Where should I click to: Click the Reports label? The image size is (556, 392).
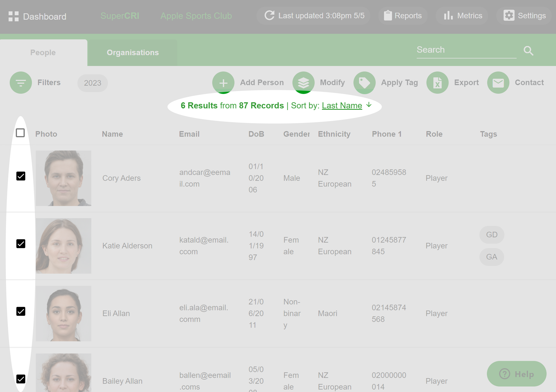[408, 16]
